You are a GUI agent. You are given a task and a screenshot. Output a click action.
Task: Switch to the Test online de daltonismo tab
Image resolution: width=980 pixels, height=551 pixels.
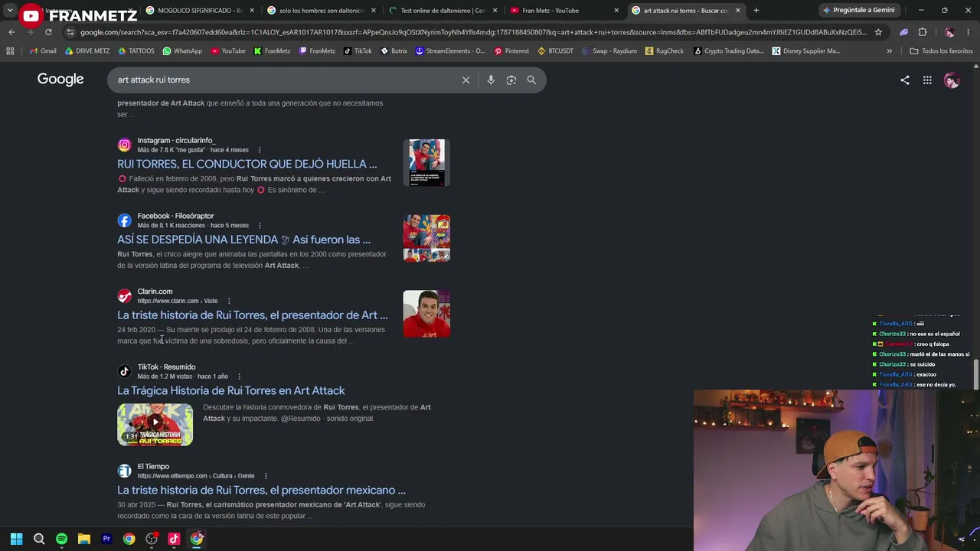443,11
